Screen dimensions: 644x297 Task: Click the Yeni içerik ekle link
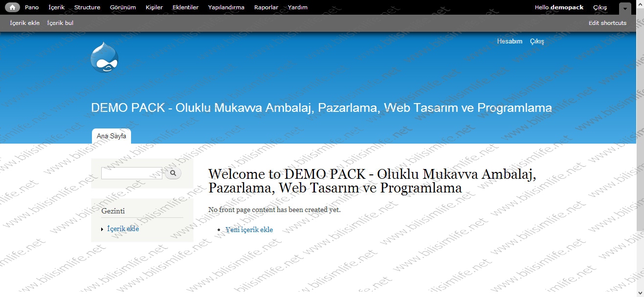[x=249, y=230]
